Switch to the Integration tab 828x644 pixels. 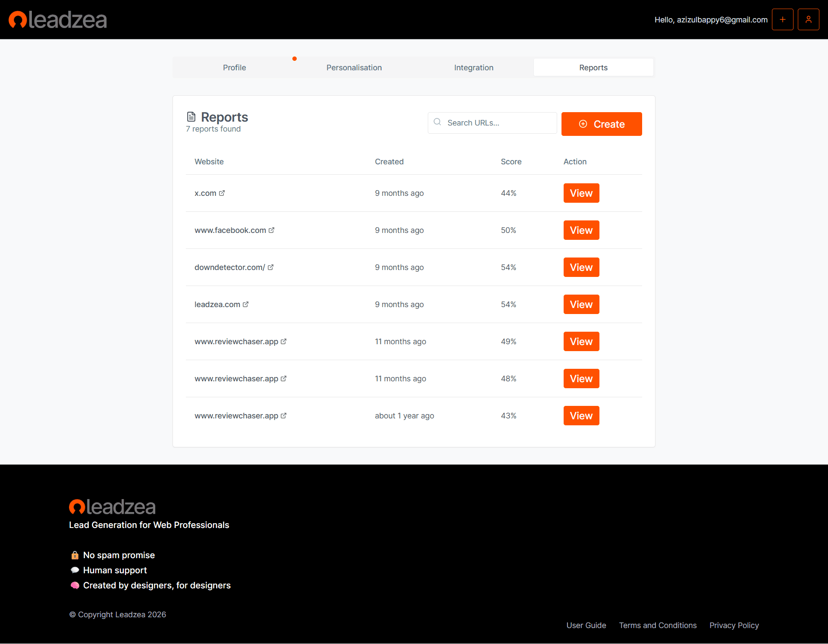474,68
